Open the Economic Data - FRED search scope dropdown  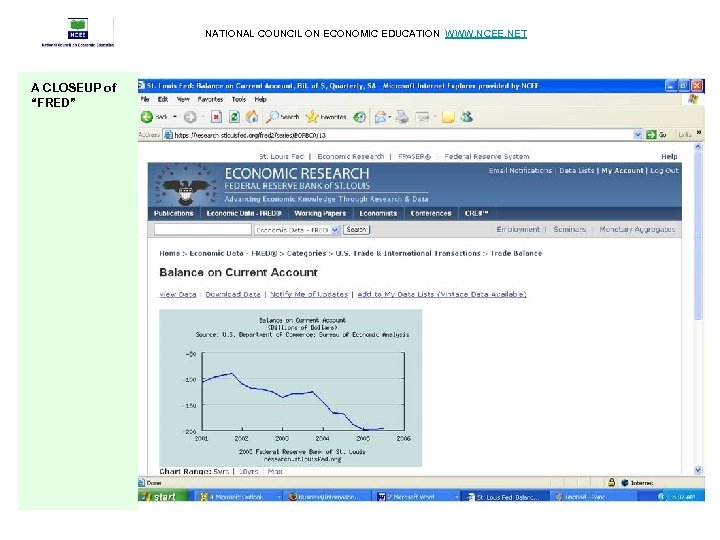click(x=336, y=230)
